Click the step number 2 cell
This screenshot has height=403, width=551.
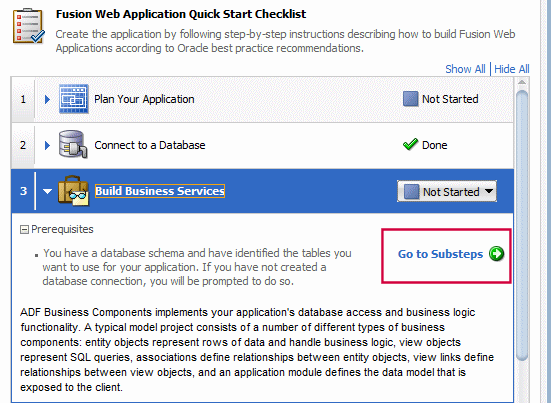23,145
